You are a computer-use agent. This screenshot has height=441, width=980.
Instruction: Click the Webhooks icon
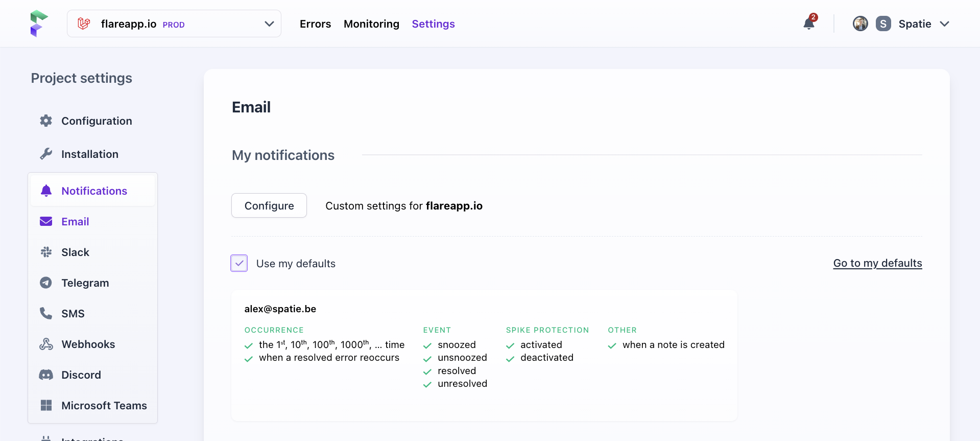click(46, 344)
